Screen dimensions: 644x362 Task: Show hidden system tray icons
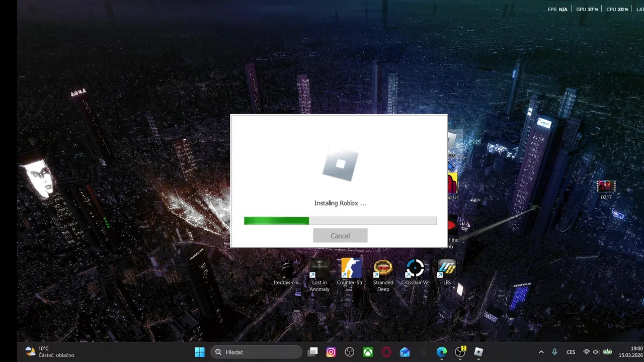click(x=541, y=352)
